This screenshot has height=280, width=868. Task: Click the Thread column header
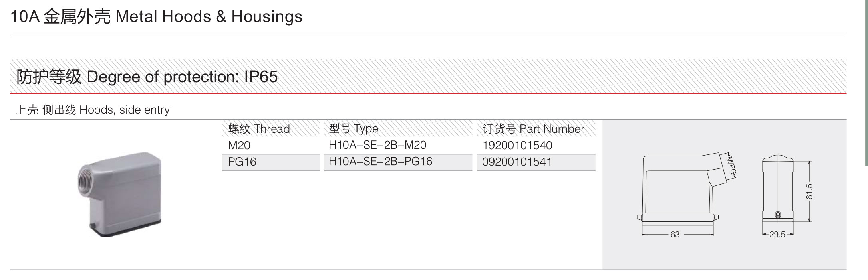259,129
